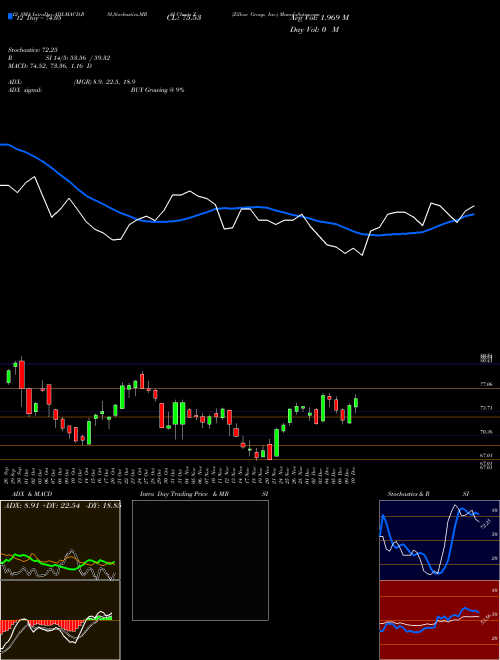Click the 'Avg Vol: 1.969 M' value

[x=319, y=17]
